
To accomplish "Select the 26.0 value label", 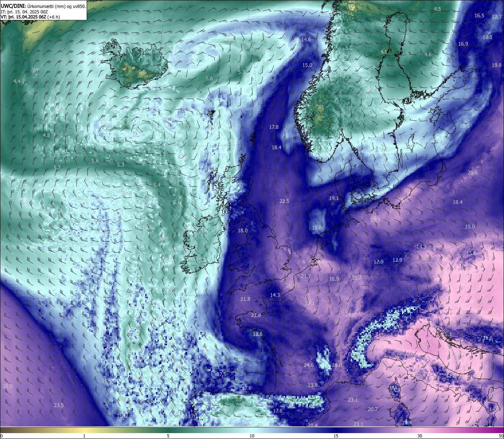I will point(337,365).
